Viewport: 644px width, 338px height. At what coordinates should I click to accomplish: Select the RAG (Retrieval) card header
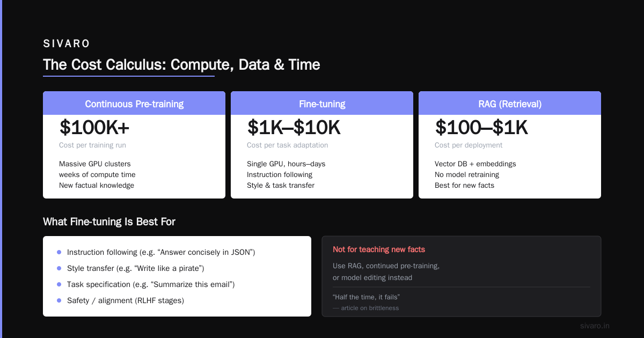[x=510, y=104]
